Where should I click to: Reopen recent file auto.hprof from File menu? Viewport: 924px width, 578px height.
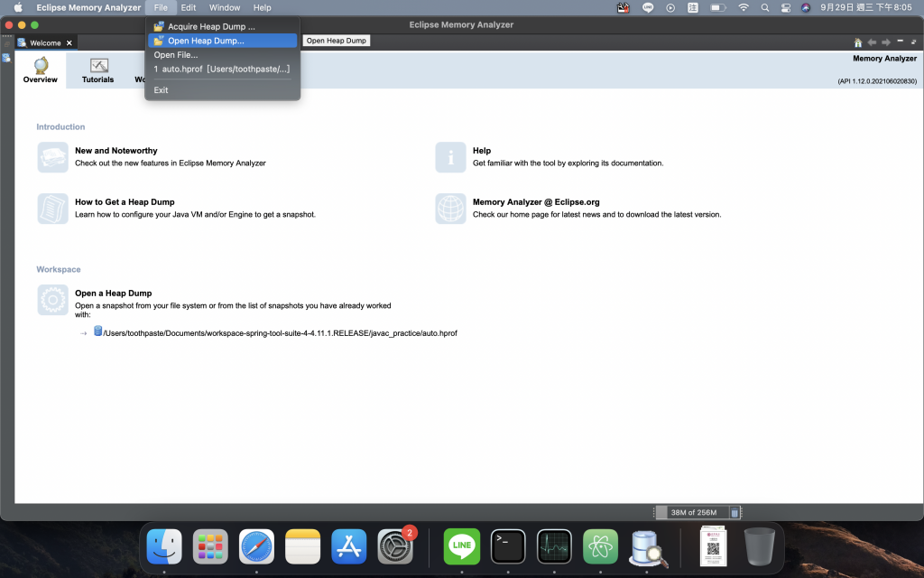click(x=222, y=69)
